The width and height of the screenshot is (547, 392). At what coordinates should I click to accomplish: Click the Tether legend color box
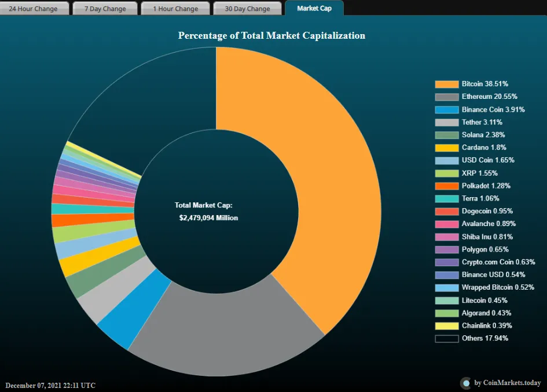point(446,123)
